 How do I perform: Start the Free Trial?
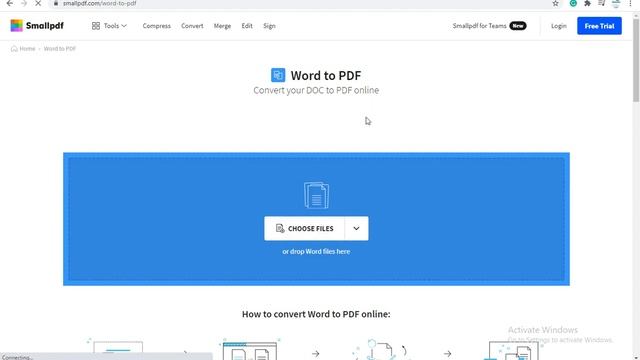coord(599,26)
